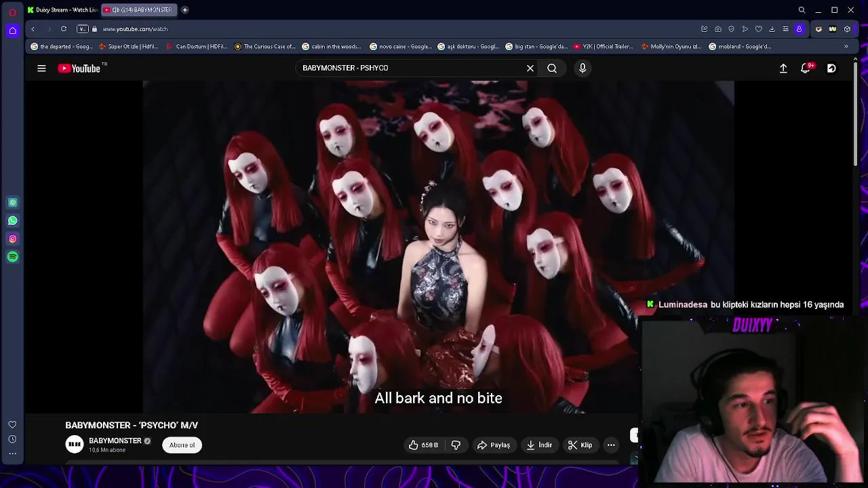Image resolution: width=868 pixels, height=488 pixels.
Task: Open the share page icon in the address bar
Action: pyautogui.click(x=704, y=29)
